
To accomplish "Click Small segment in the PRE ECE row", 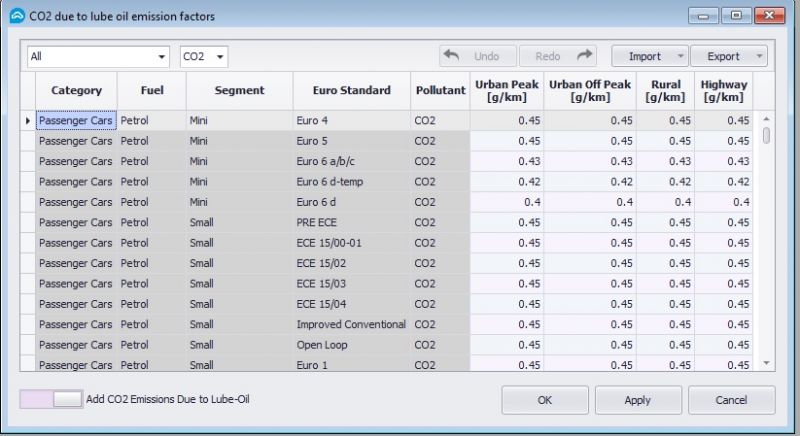I will pos(240,223).
